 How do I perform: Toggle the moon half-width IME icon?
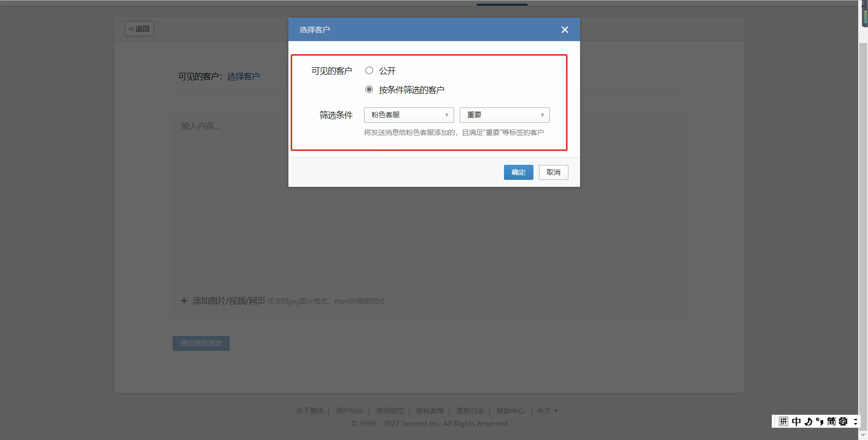click(808, 421)
